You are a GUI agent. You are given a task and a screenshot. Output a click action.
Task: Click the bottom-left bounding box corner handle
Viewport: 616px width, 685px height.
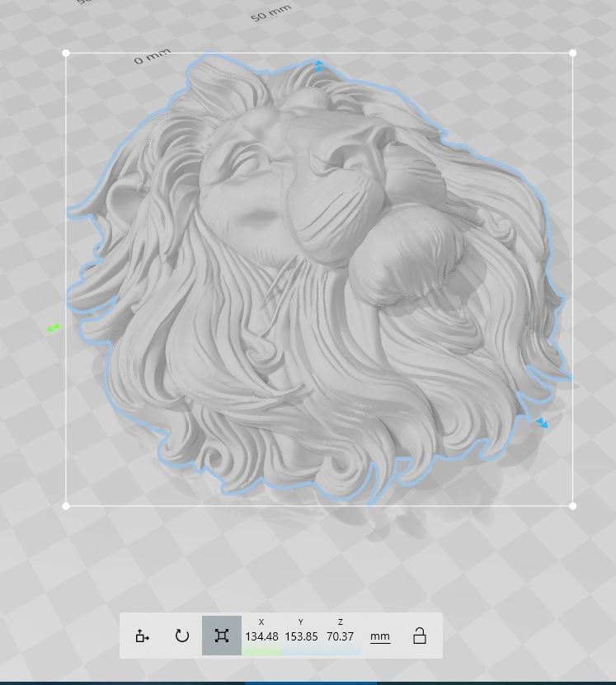[66, 506]
